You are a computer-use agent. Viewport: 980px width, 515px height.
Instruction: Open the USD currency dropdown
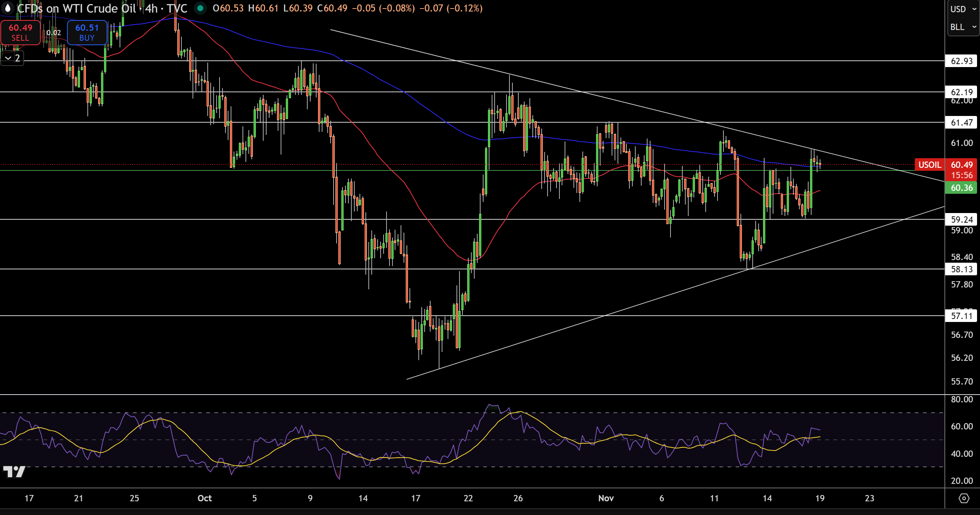[x=963, y=9]
